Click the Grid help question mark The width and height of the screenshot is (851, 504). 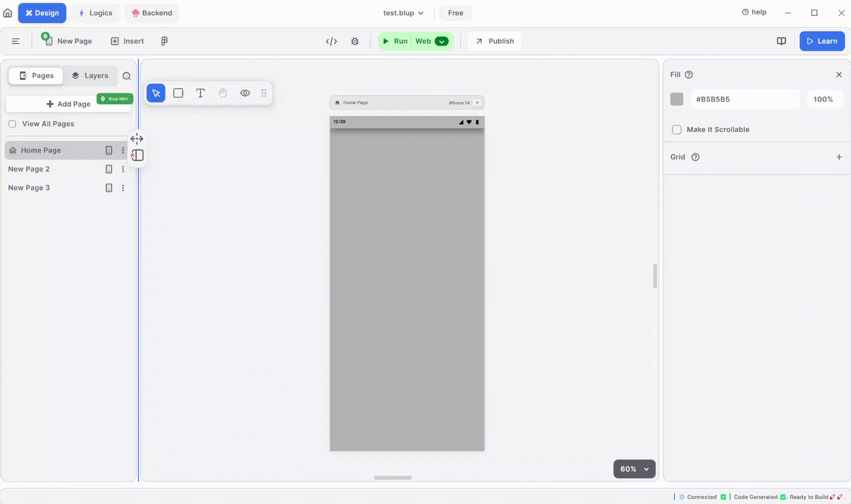[696, 157]
